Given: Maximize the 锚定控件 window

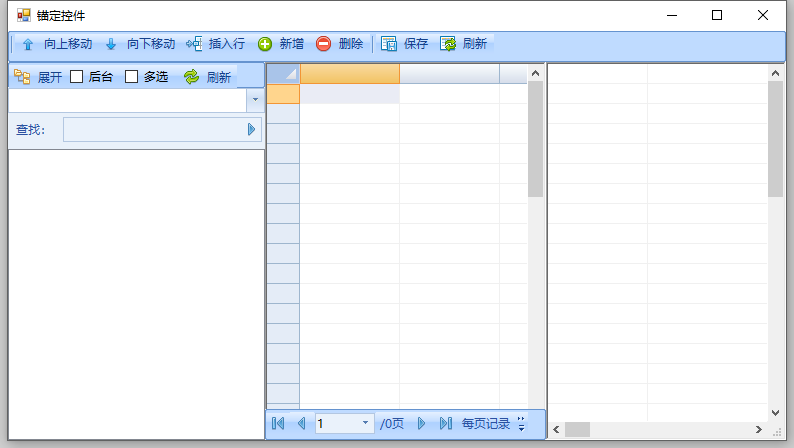Looking at the screenshot, I should coord(717,15).
